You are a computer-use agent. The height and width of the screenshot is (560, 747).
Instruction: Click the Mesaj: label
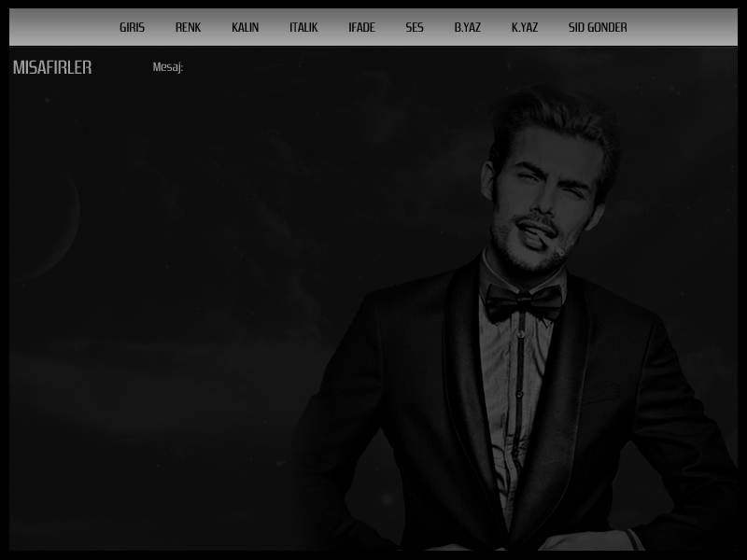click(x=167, y=67)
